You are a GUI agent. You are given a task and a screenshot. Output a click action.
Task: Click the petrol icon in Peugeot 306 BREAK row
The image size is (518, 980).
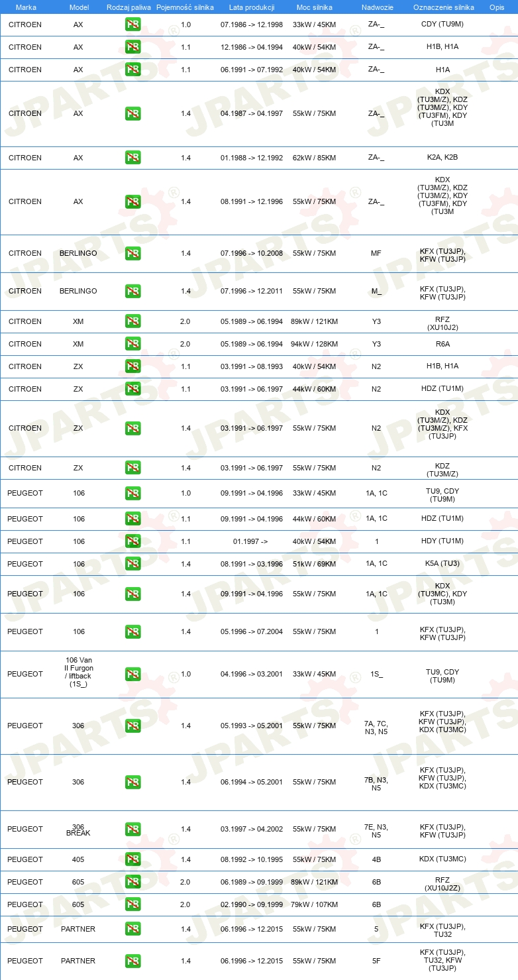[132, 830]
